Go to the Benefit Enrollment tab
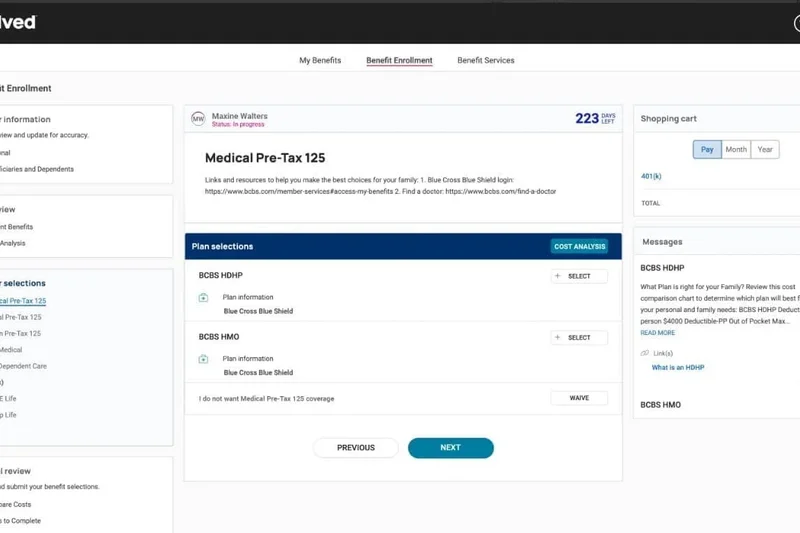Image resolution: width=800 pixels, height=533 pixels. click(399, 60)
